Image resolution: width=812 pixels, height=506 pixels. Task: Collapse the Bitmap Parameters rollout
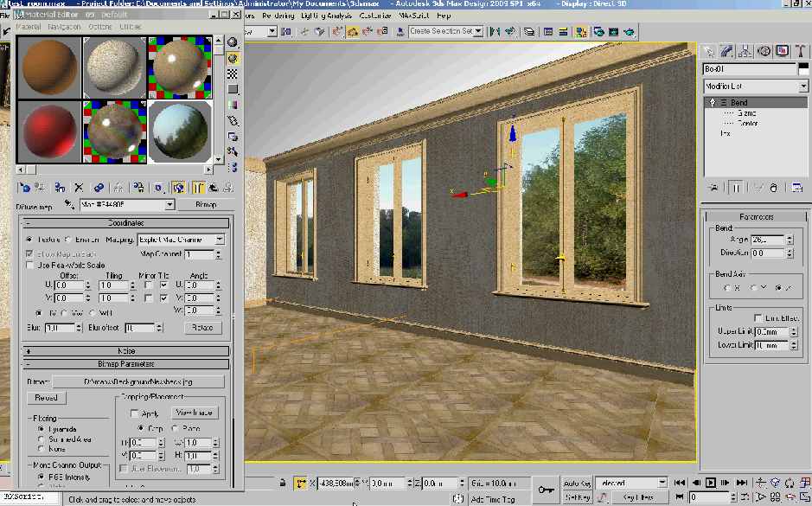click(x=126, y=364)
